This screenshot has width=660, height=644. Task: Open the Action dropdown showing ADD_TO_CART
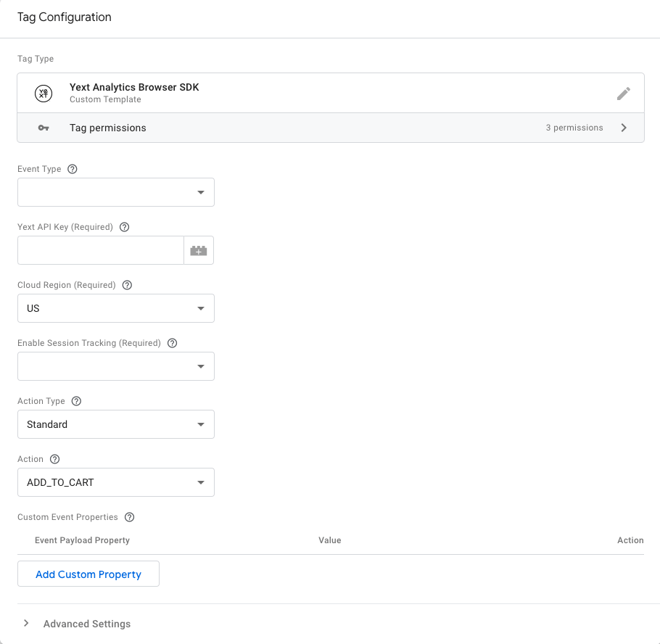tap(116, 483)
